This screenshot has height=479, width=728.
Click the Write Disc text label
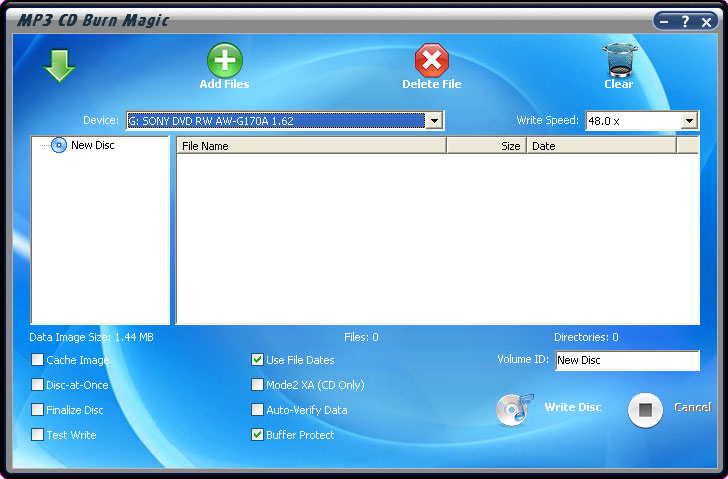click(x=573, y=408)
